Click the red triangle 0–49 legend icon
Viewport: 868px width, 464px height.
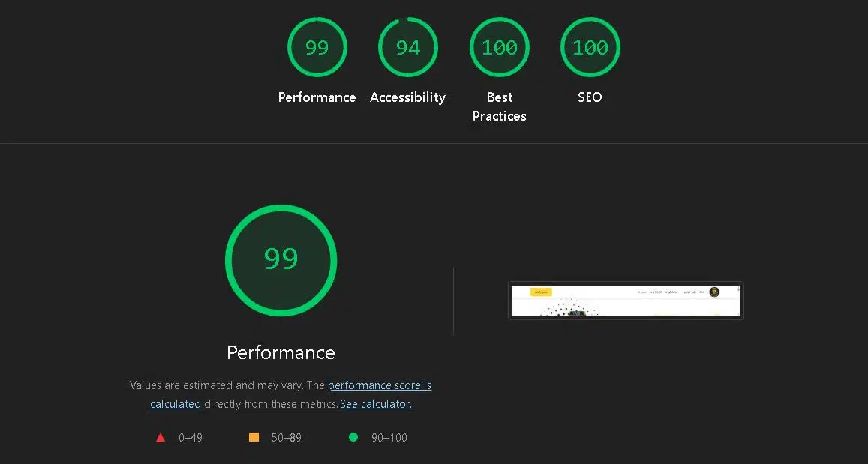click(x=161, y=438)
